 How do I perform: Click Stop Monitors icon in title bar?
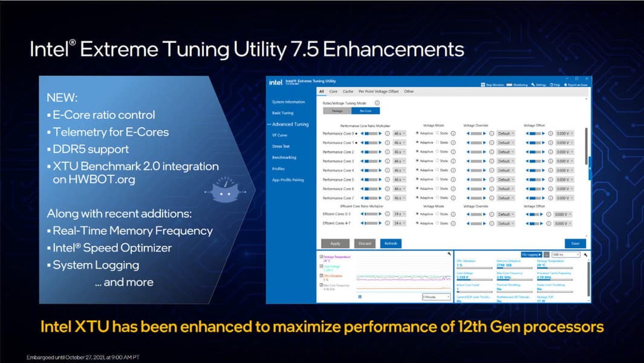click(483, 85)
